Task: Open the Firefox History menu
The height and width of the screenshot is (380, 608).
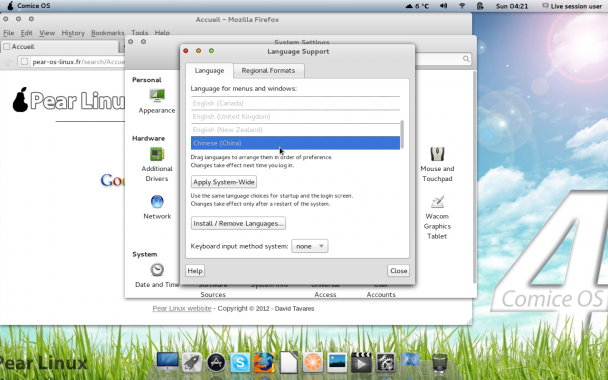Action: (x=73, y=33)
